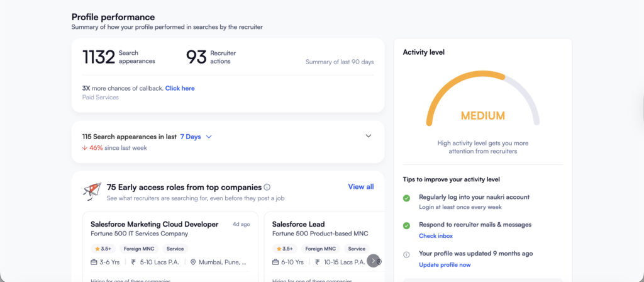Click info icon beside Early access roles heading
644x282 pixels.
coord(267,187)
